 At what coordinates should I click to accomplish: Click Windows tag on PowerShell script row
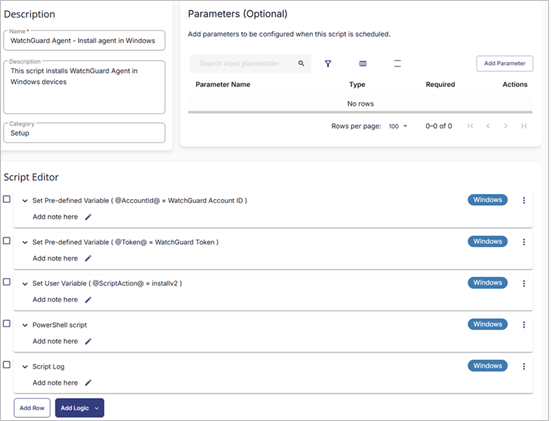[487, 324]
